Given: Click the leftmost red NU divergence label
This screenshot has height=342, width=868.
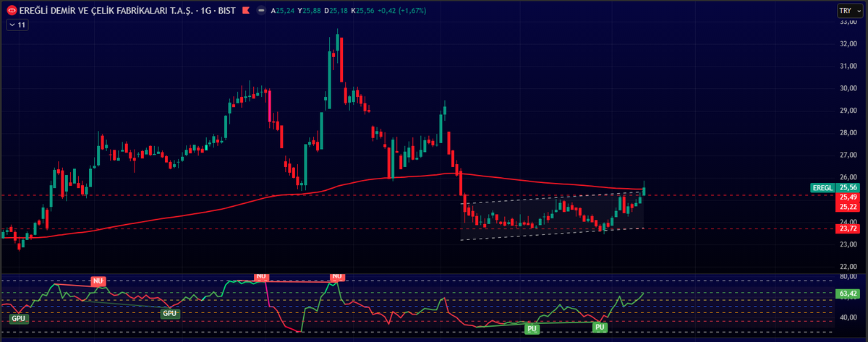Looking at the screenshot, I should click(98, 281).
